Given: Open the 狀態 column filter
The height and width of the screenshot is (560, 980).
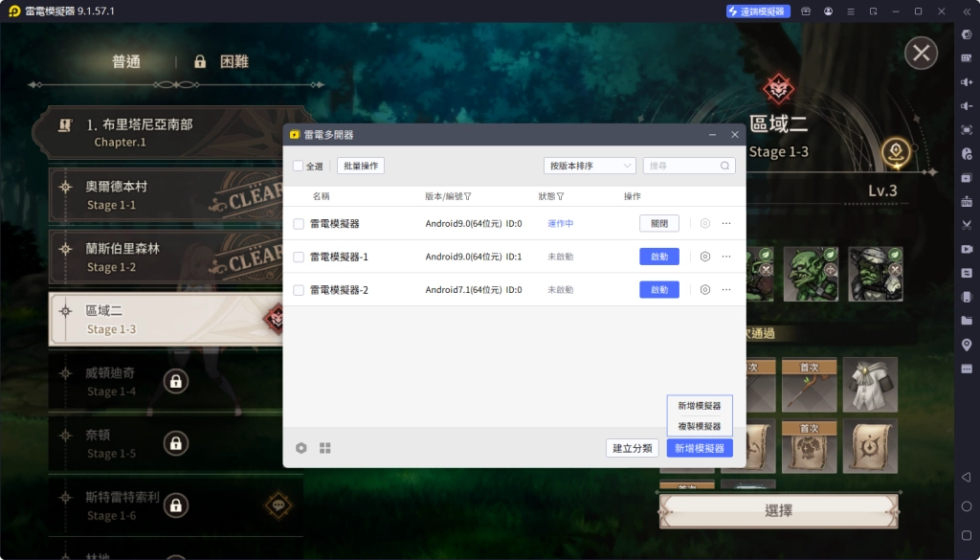Looking at the screenshot, I should [x=560, y=196].
